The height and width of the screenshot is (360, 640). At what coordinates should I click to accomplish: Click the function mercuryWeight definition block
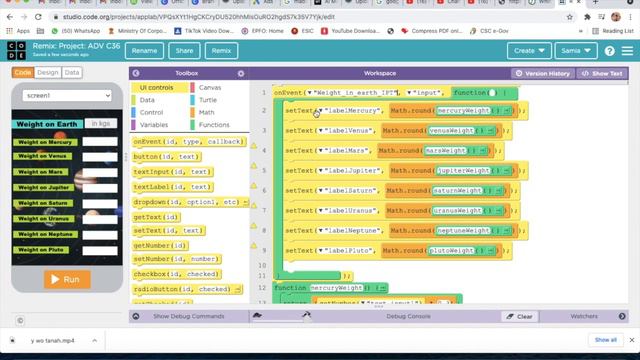click(x=330, y=288)
